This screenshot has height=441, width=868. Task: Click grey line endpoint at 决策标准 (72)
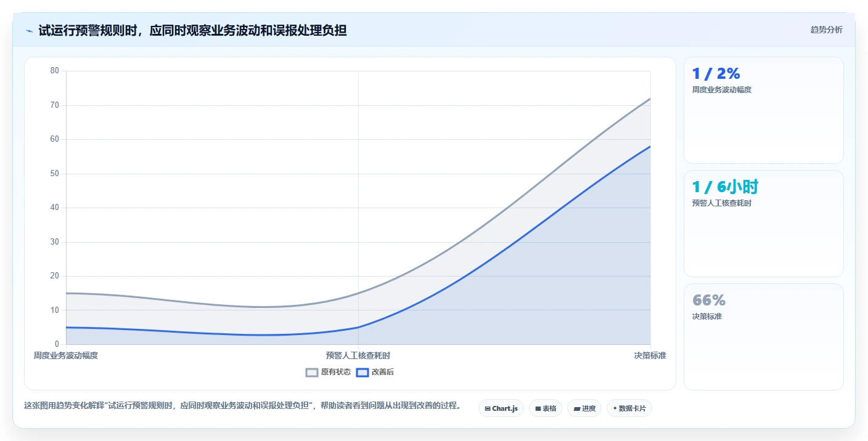(x=650, y=99)
